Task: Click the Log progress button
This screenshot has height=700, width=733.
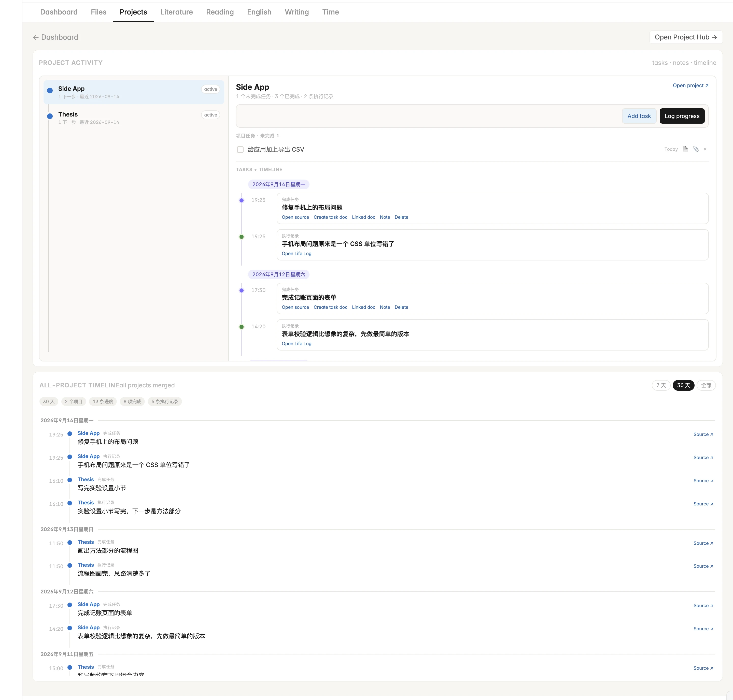Action: tap(682, 116)
